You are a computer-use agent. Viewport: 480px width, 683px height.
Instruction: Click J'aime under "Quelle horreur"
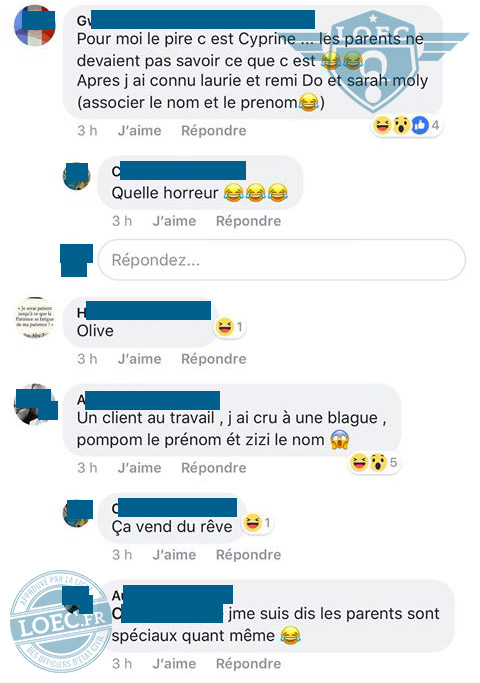(x=174, y=221)
